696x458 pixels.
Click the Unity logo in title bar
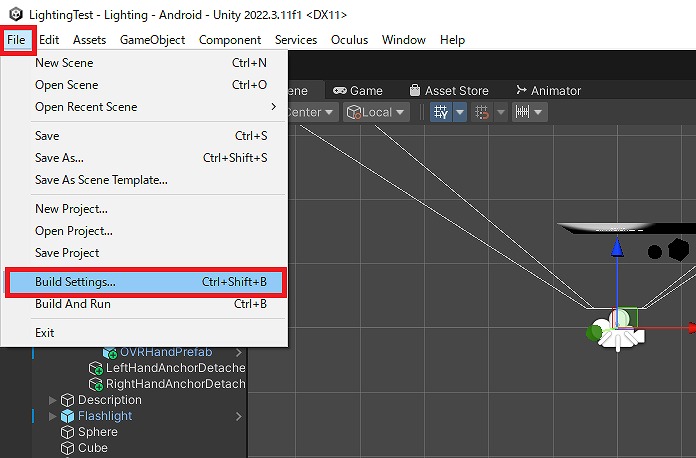click(x=16, y=14)
